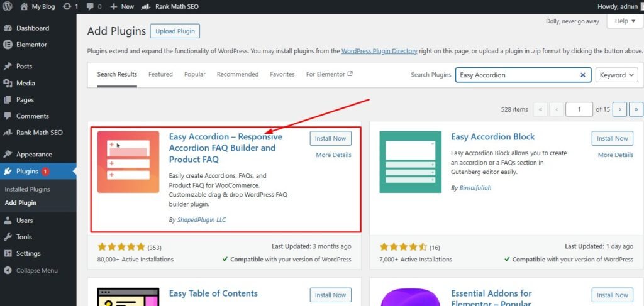Screen dimensions: 644x306
Task: Open Elementor sidebar menu
Action: pos(31,45)
